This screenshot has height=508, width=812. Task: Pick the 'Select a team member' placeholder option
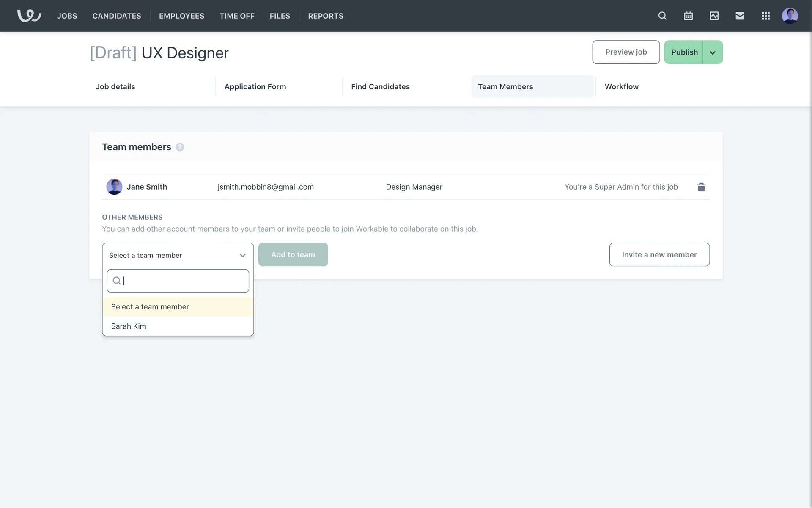click(150, 307)
